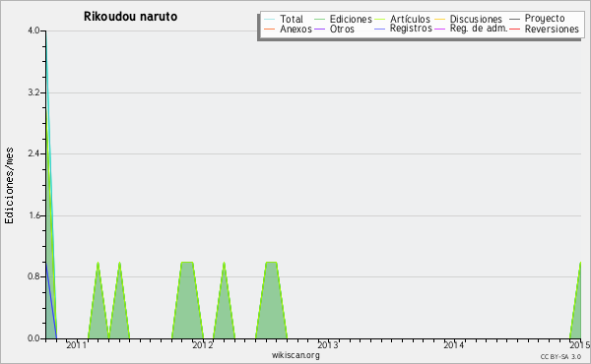Click the wide flat-topped peak in mid-2012
The image size is (591, 364).
point(272,301)
